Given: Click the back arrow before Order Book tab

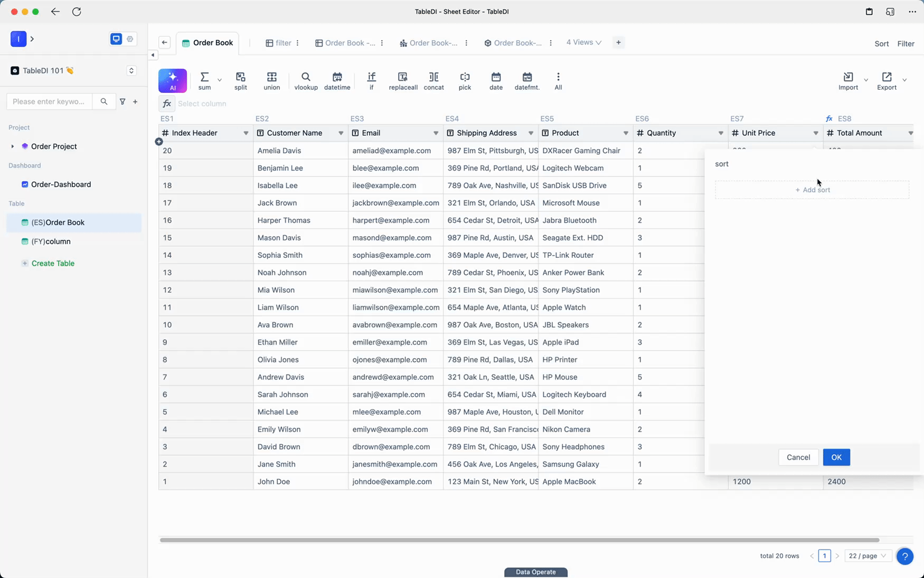Looking at the screenshot, I should coord(165,43).
